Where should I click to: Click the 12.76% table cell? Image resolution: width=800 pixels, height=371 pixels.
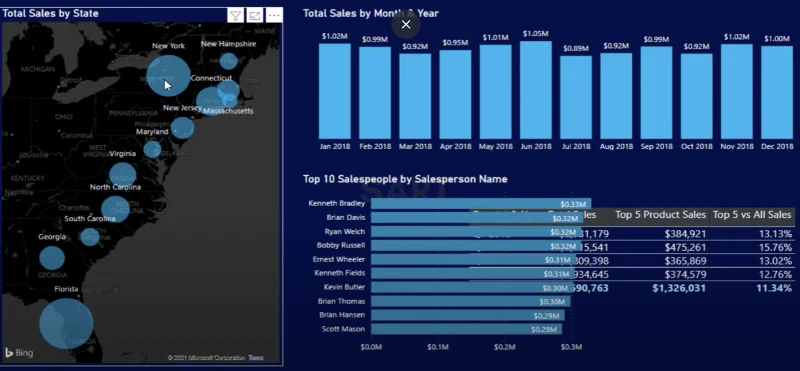(x=775, y=275)
